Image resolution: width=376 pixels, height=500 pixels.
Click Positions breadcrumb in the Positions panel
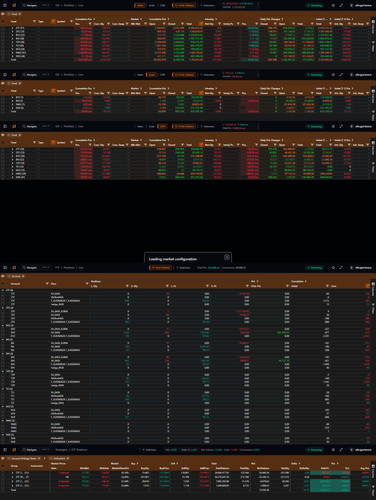point(70,268)
